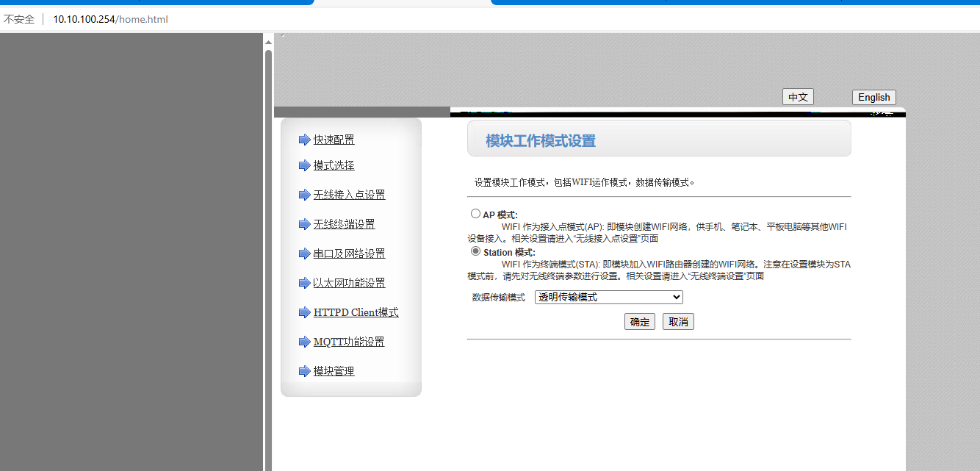Click the arrow icon beside 以太网功能设置
This screenshot has width=980, height=471.
pyautogui.click(x=304, y=283)
